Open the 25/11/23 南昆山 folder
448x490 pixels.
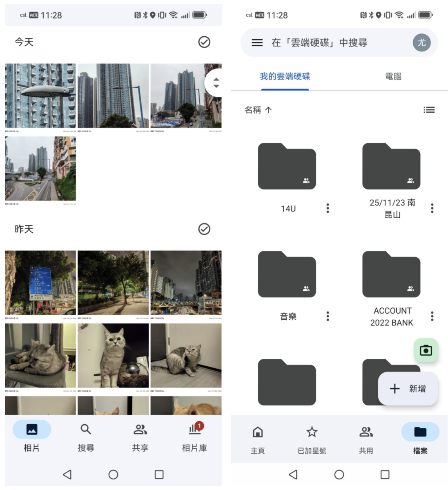391,167
